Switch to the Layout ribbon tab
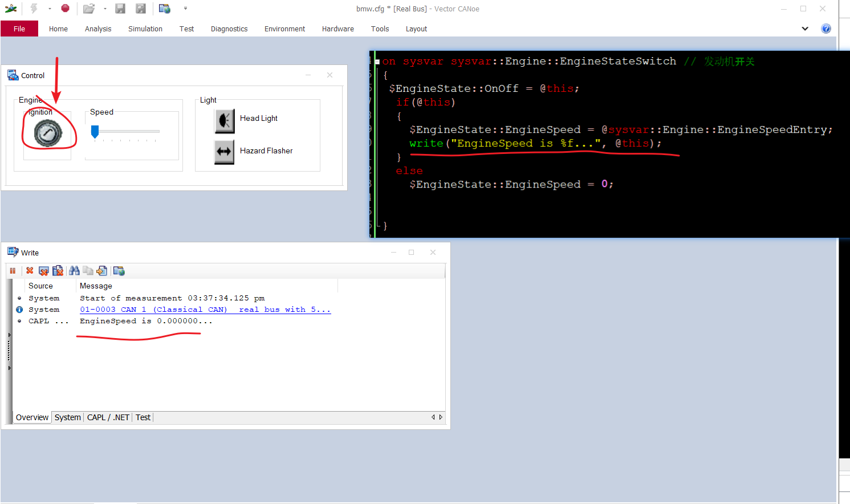850x504 pixels. coord(416,29)
